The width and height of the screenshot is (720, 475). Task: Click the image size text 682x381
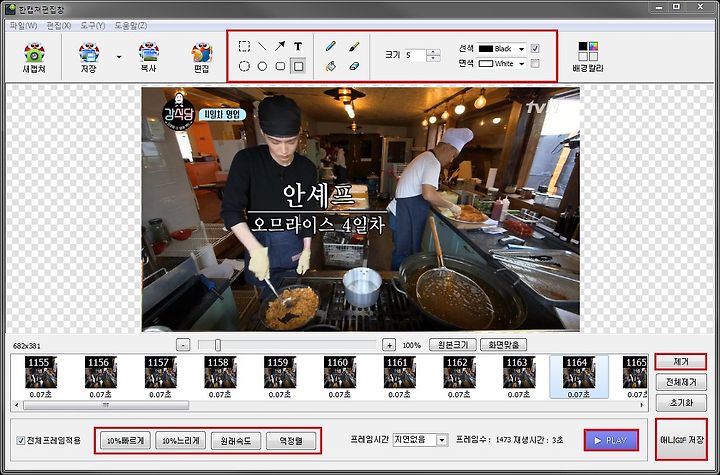(x=27, y=346)
